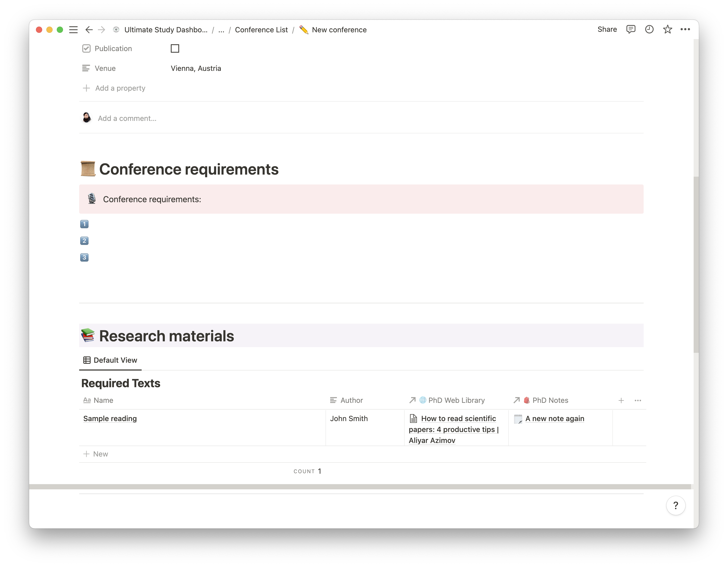728x567 pixels.
Task: Go back with the left arrow
Action: [x=89, y=30]
